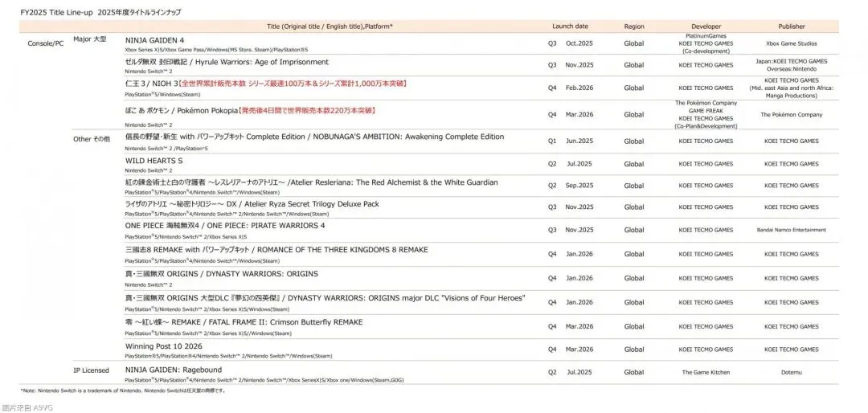Click the 'Region' column header
The height and width of the screenshot is (413, 868).
click(x=634, y=26)
